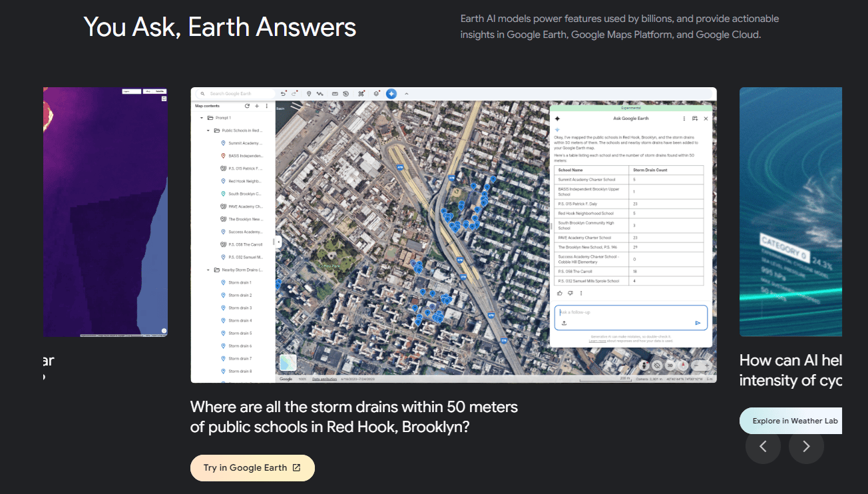Open the Learn more link in Ask panel
The image size is (868, 494).
pos(597,341)
